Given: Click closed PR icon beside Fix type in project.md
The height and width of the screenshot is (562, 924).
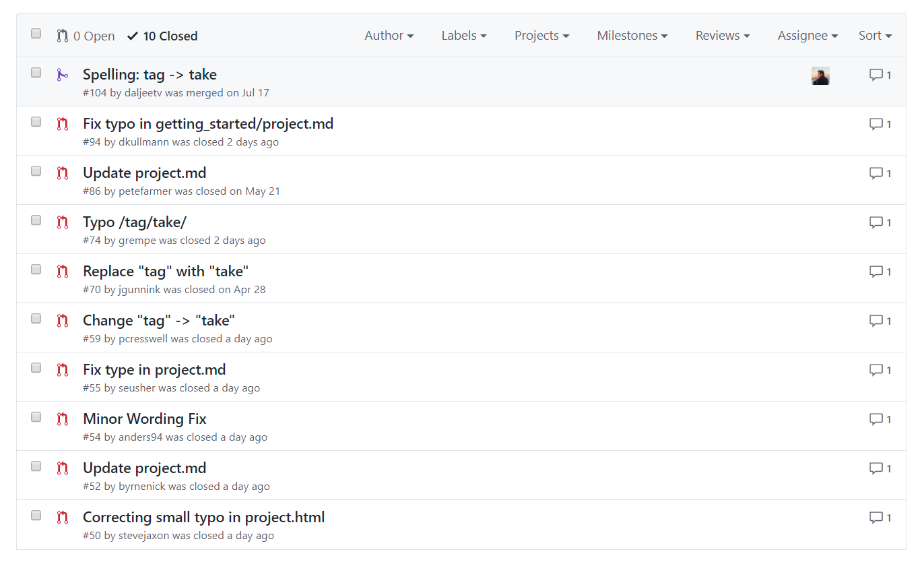Looking at the screenshot, I should point(63,370).
